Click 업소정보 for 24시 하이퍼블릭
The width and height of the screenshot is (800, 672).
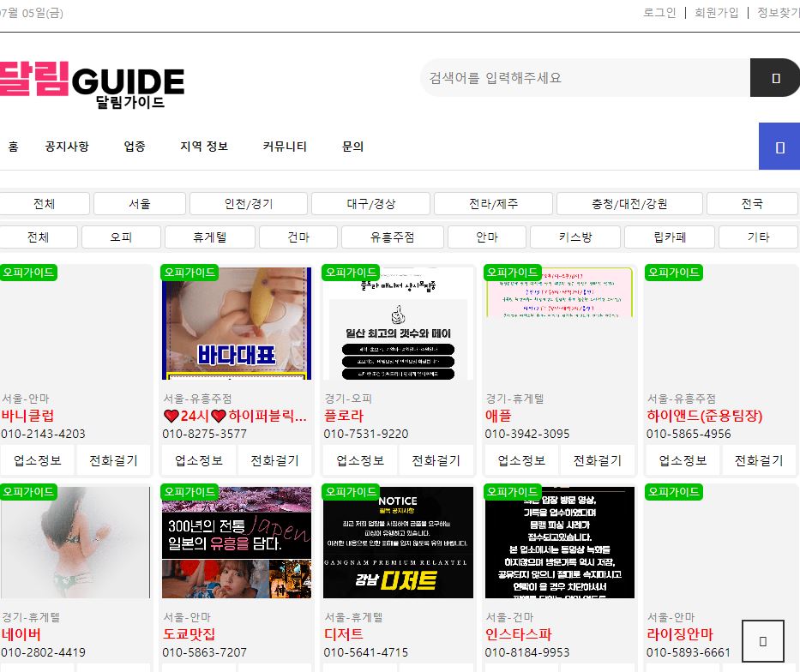coord(198,460)
